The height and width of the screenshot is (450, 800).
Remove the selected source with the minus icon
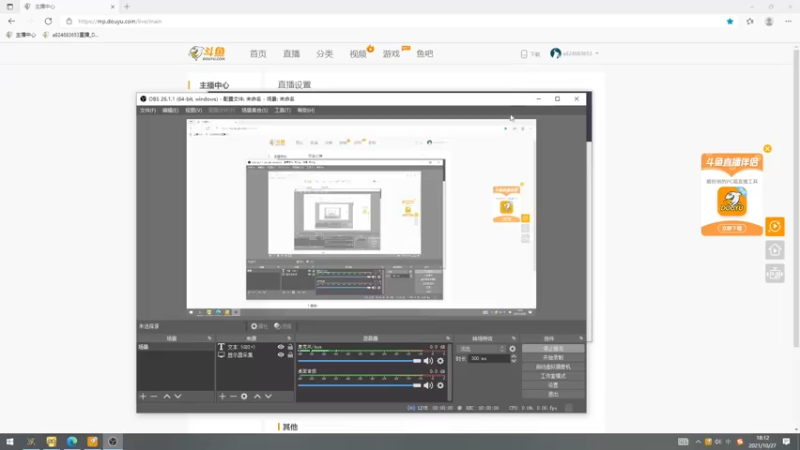[x=233, y=396]
